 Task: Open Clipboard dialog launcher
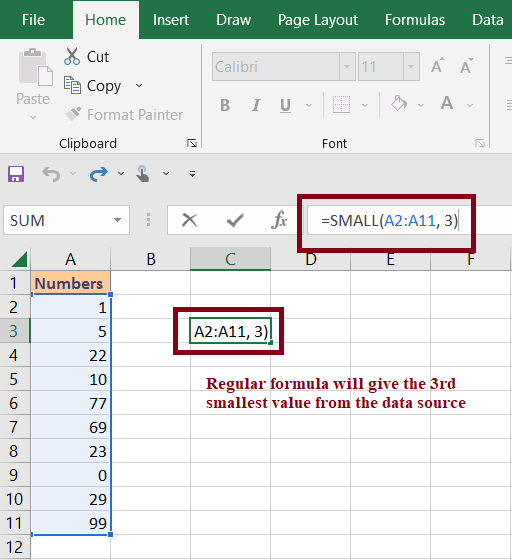coord(192,143)
